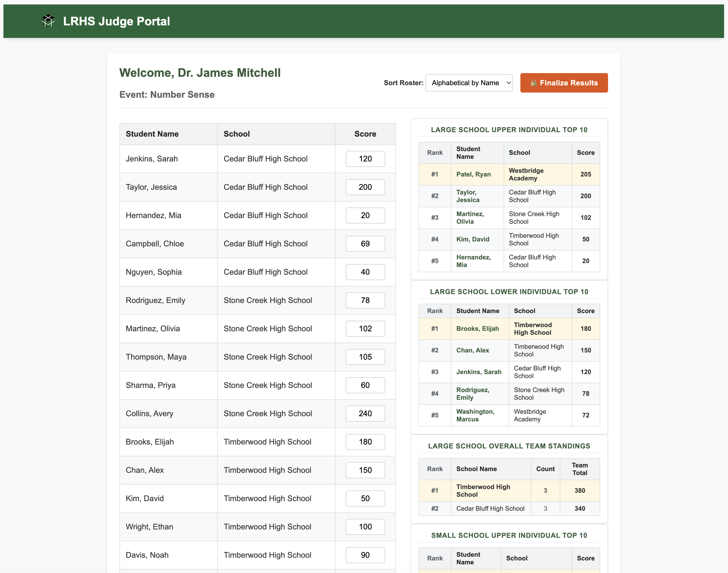This screenshot has width=728, height=573.
Task: Click Hernandez, Mia in Upper Top 10
Action: pyautogui.click(x=473, y=261)
